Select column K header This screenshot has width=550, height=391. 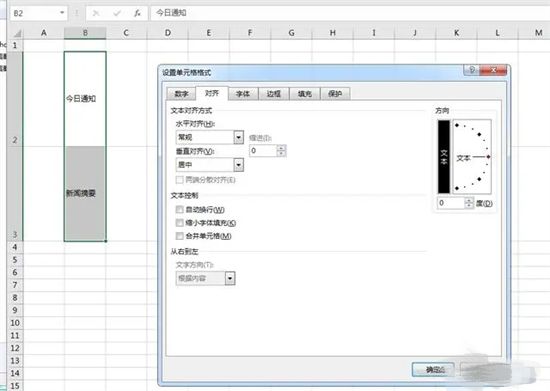click(x=456, y=33)
